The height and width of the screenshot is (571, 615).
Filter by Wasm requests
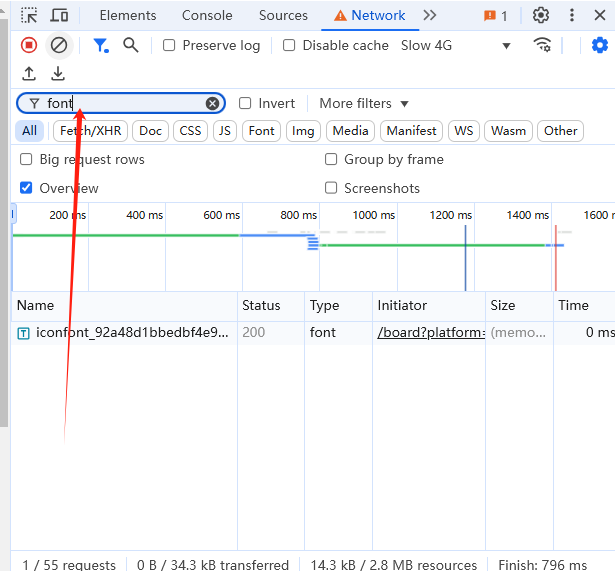508,131
